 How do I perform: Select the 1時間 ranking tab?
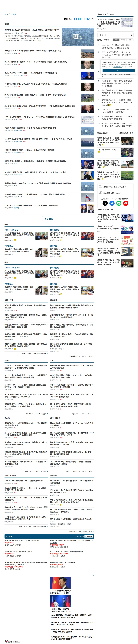click(x=116, y=40)
